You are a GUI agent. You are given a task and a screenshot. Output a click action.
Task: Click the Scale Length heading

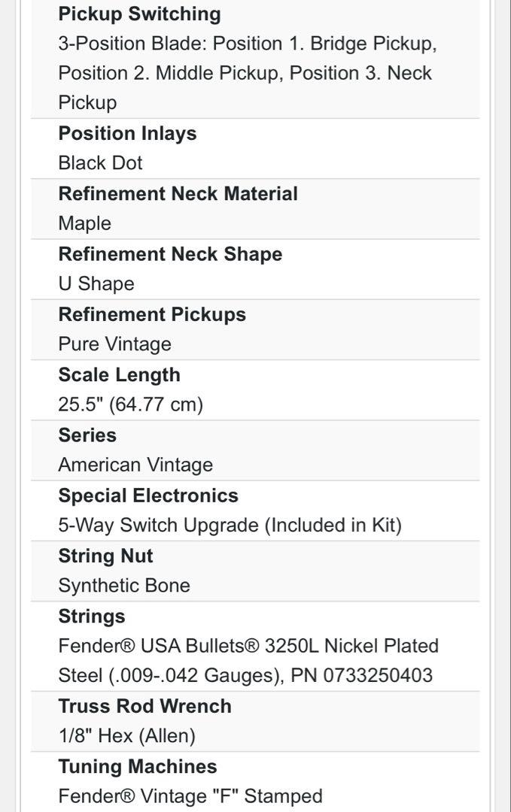tap(119, 375)
